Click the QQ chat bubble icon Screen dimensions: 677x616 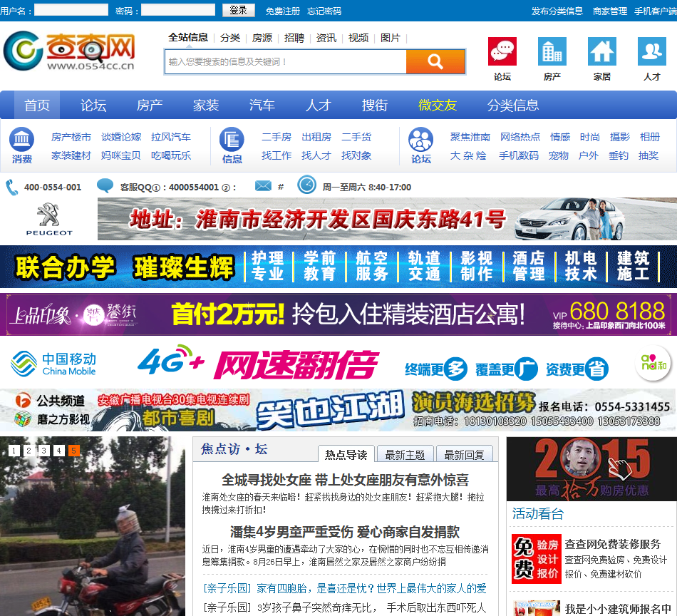tap(105, 186)
